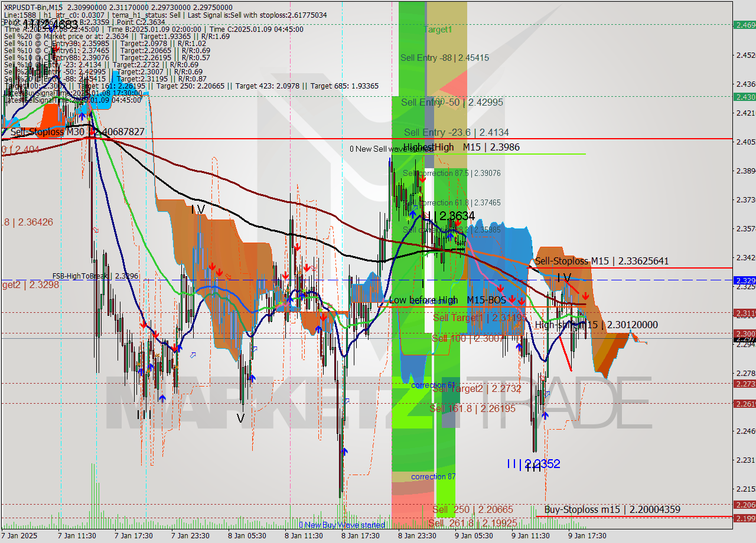This screenshot has width=756, height=543.
Task: Select the 'Sell 261.8 | 2.19925' label
Action: coord(472,524)
